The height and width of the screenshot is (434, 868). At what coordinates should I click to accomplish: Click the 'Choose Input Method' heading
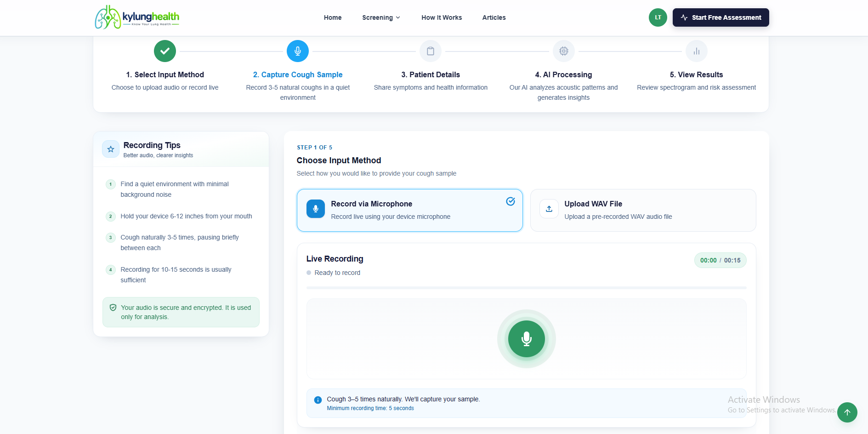pyautogui.click(x=339, y=160)
